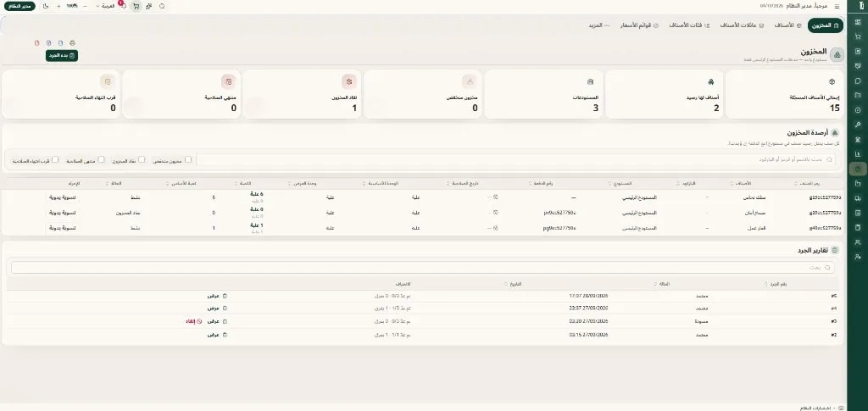The width and height of the screenshot is (868, 411).
Task: Click the stock balances search field
Action: click(x=516, y=159)
